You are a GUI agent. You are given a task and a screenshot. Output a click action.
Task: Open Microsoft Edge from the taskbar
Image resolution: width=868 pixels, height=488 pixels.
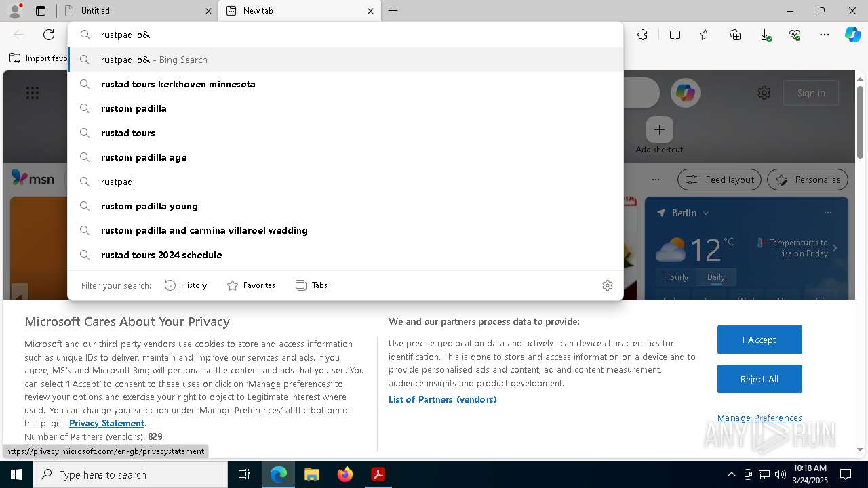(x=279, y=474)
